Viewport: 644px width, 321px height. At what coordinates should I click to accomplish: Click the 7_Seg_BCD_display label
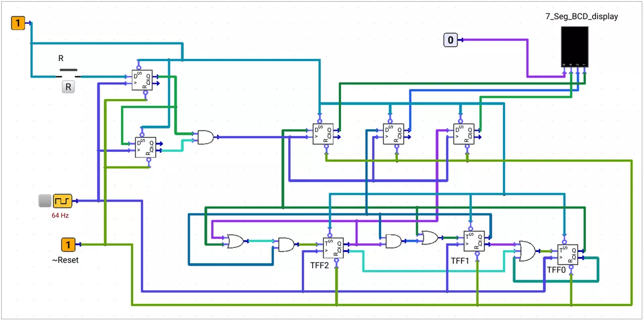pos(582,17)
